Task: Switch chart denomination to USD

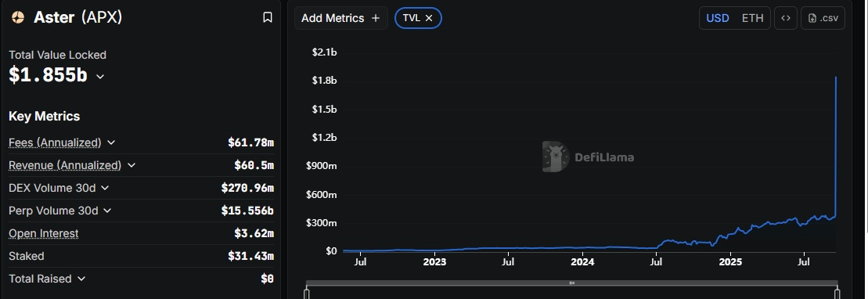Action: 718,18
